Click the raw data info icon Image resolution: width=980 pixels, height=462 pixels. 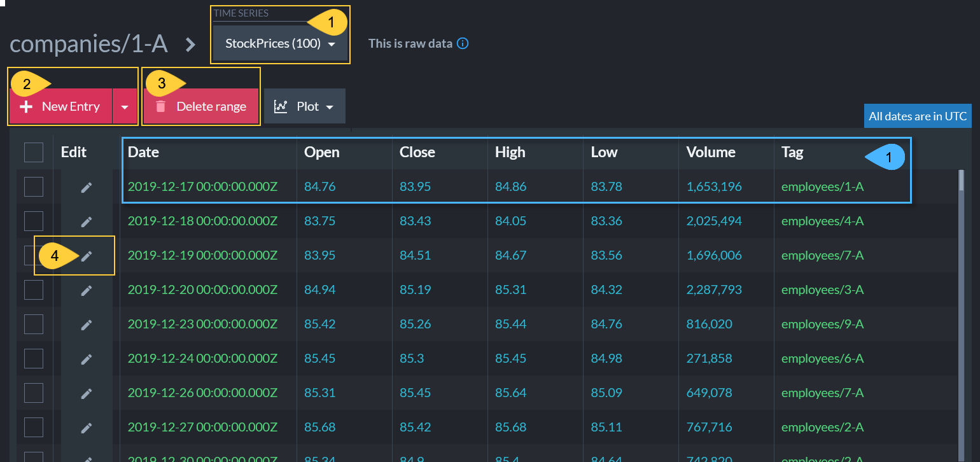(463, 44)
